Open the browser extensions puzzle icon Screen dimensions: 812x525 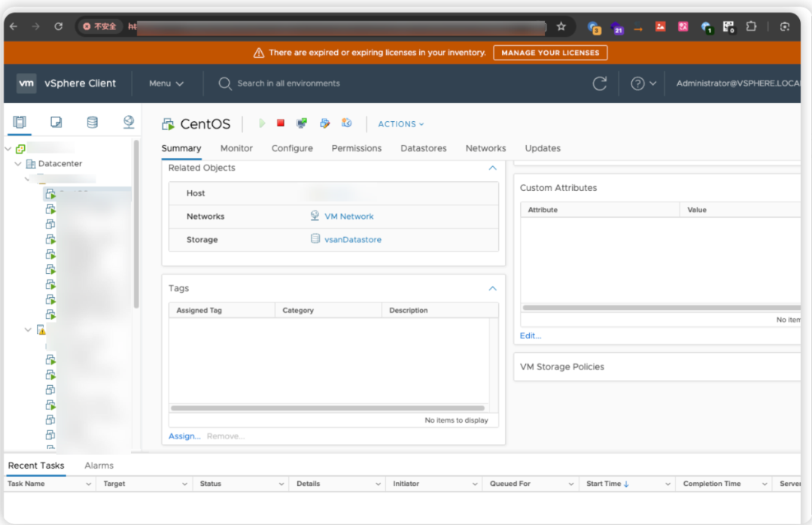click(x=751, y=26)
